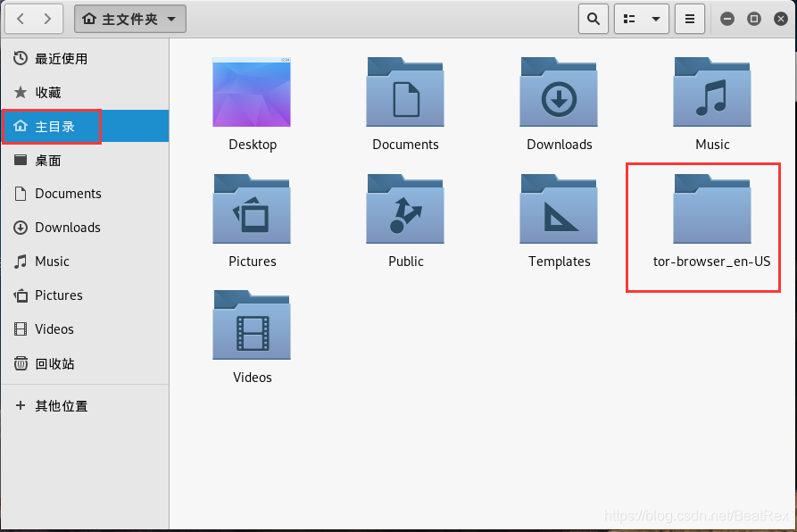Open 最近使用 in the sidebar
The image size is (797, 532).
[x=85, y=58]
